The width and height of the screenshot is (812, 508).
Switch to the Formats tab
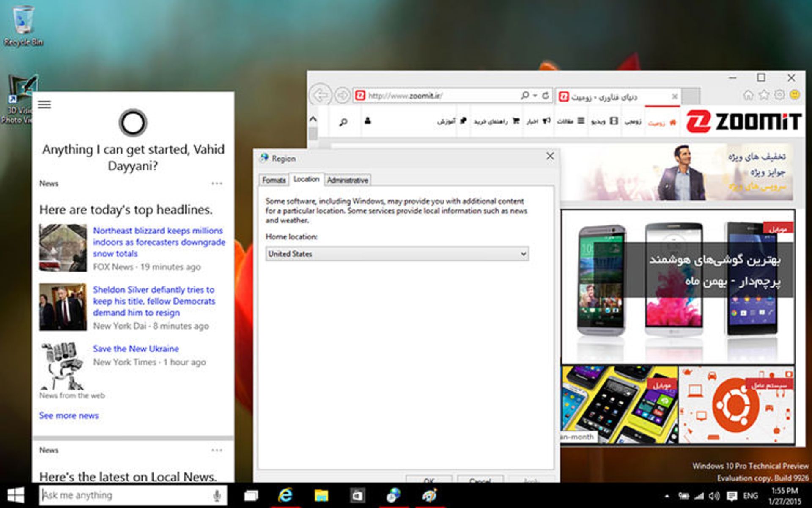pos(274,180)
